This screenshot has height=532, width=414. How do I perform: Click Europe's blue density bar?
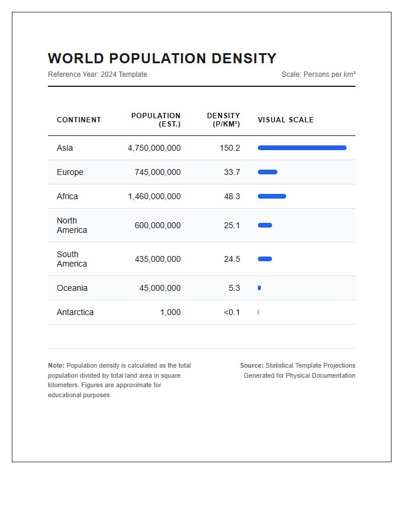[x=267, y=172]
